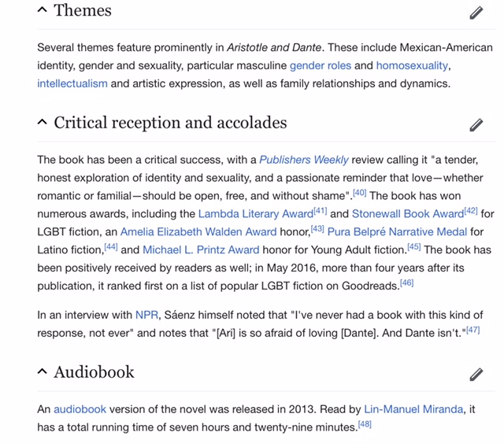
Task: Click pencil icon for Critical reception section
Action: tap(476, 125)
